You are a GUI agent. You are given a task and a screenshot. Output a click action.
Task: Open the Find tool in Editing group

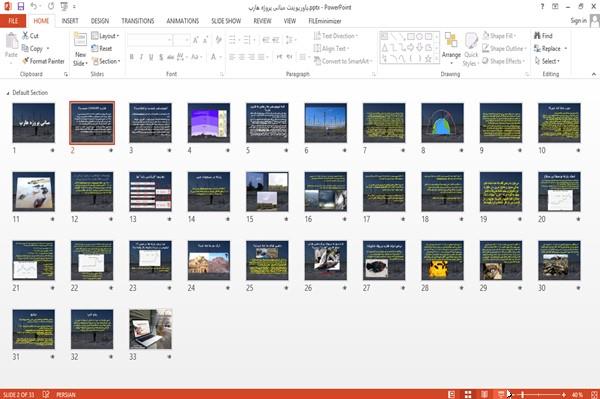click(543, 36)
